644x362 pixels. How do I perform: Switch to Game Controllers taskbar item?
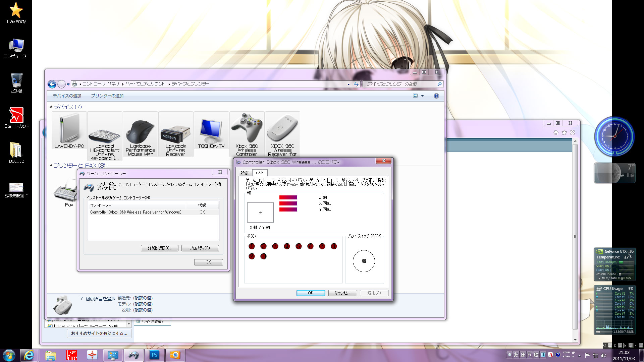tap(133, 355)
